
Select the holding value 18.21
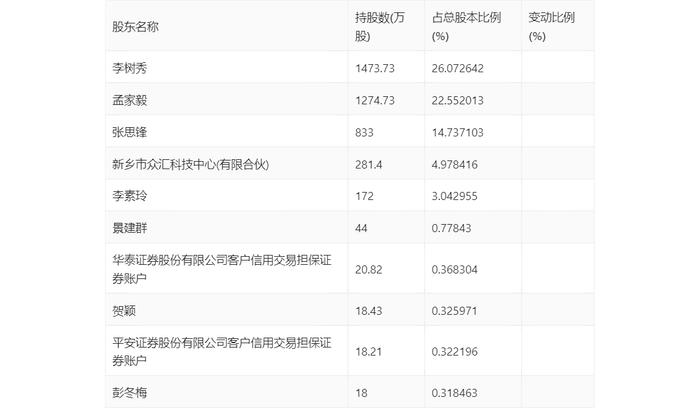369,352
